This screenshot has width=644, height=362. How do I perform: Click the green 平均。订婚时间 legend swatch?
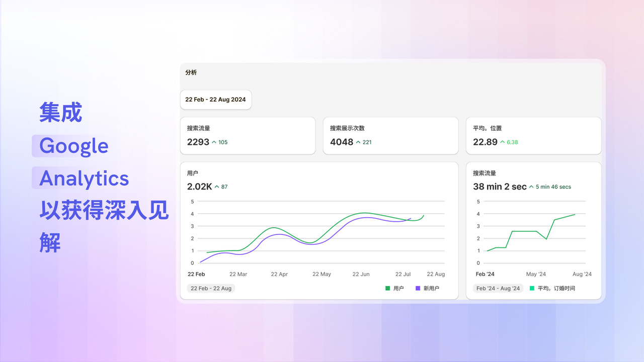[x=532, y=288]
